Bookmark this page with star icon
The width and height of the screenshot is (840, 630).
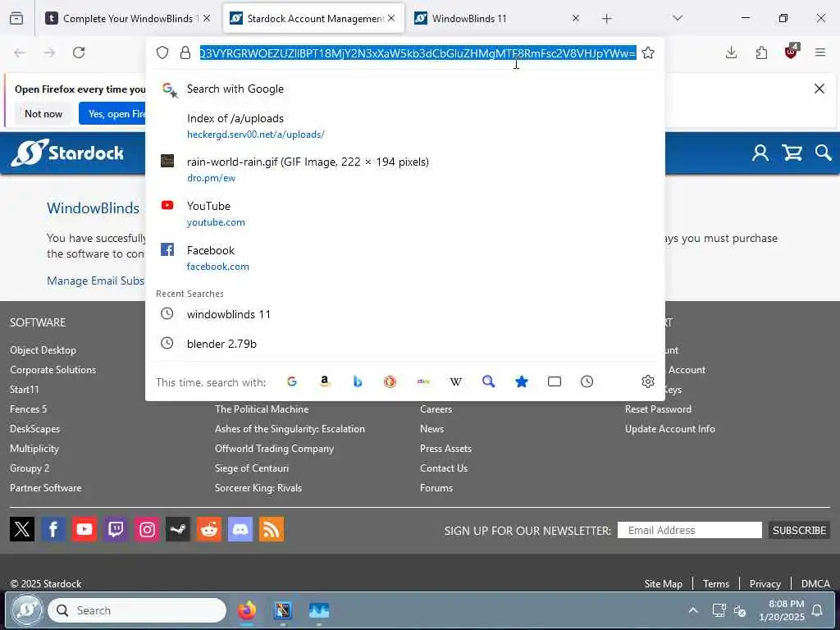click(648, 52)
